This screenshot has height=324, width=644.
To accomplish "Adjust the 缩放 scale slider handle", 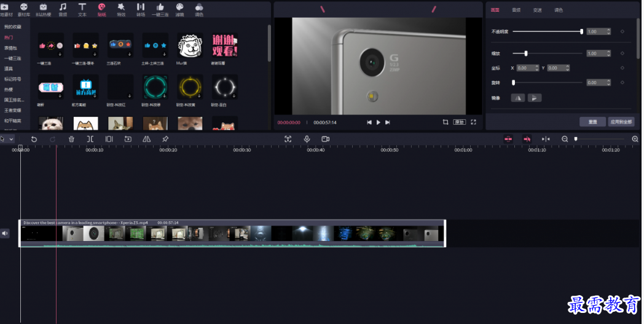I will coord(526,53).
